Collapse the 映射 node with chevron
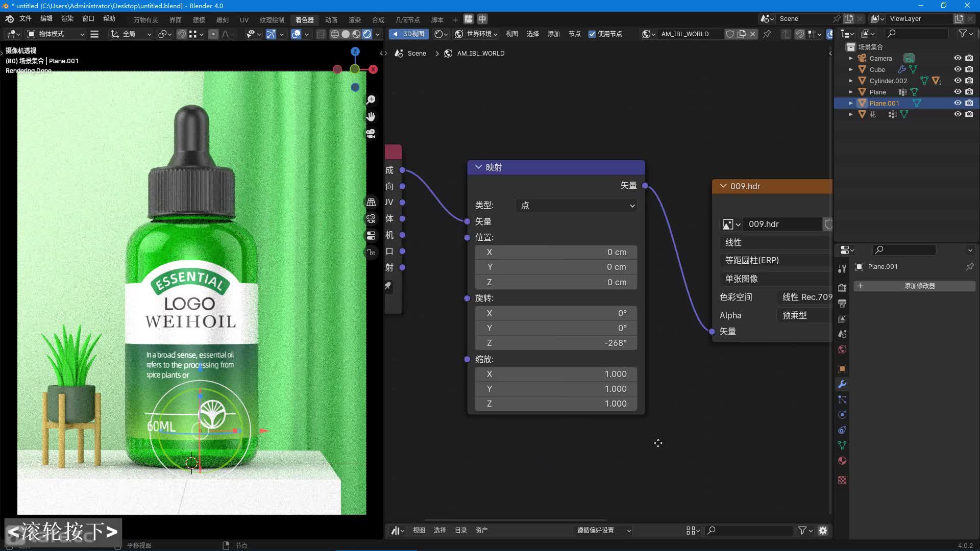 click(x=478, y=167)
